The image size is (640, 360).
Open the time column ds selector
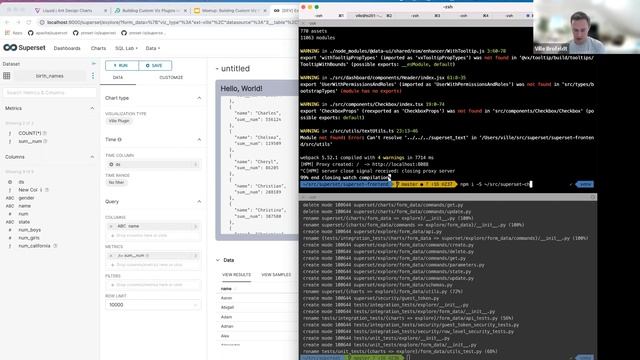(153, 164)
